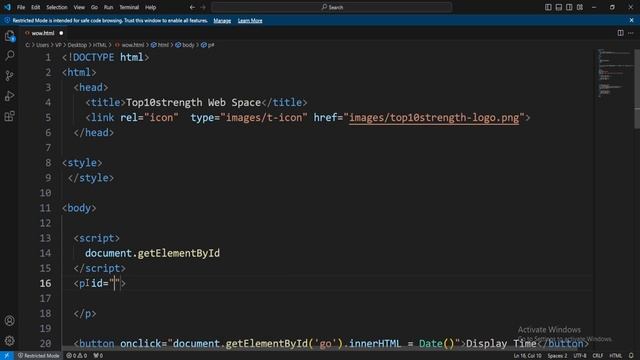This screenshot has width=640, height=360.
Task: Open the Search view in activity bar
Action: pos(9,55)
